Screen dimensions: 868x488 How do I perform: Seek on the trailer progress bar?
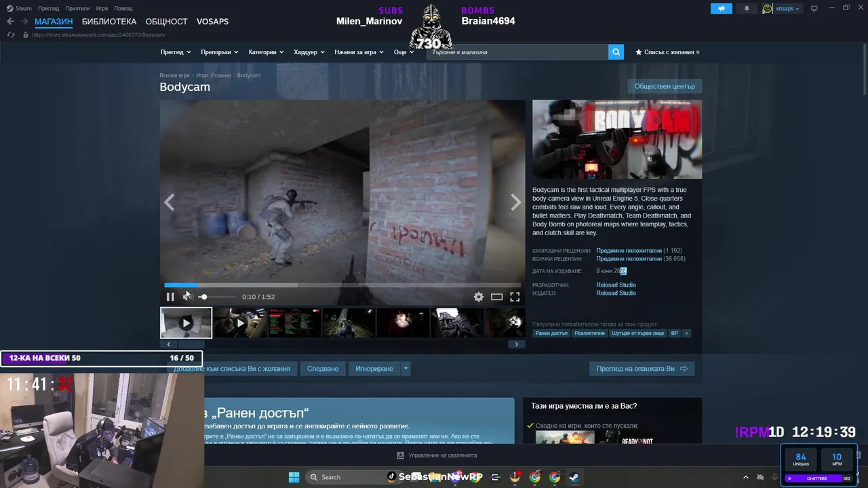point(342,285)
